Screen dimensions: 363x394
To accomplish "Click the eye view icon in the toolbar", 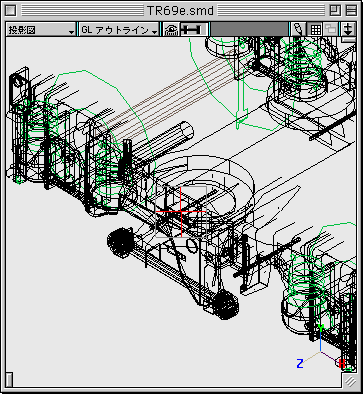I will tap(171, 30).
